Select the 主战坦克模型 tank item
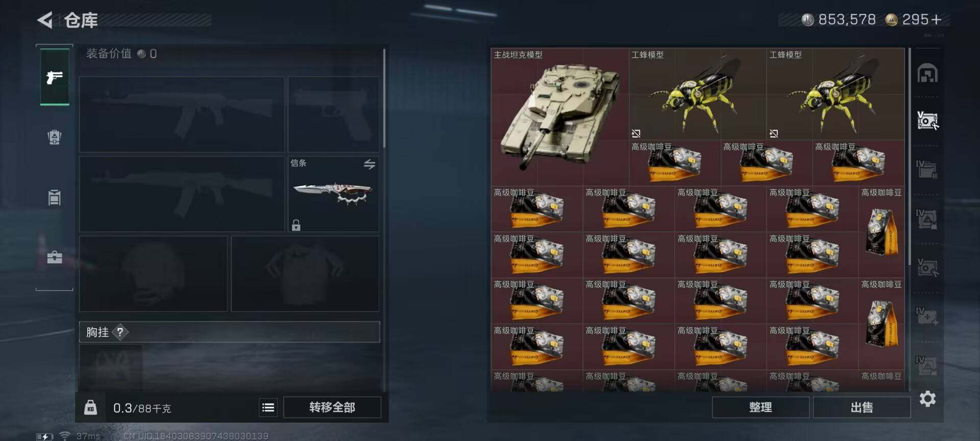980x441 pixels. [x=560, y=117]
